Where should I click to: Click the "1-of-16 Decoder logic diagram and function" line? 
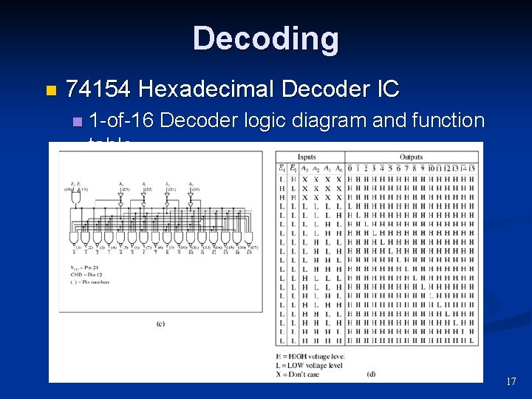[x=287, y=120]
